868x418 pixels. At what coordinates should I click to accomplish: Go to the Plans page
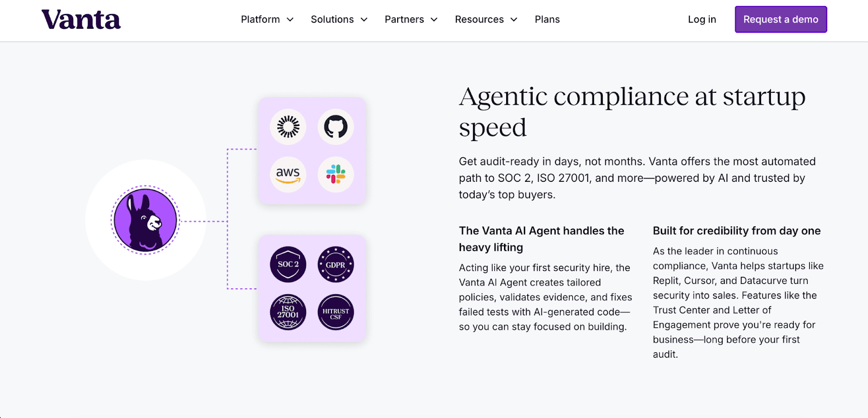click(x=547, y=20)
